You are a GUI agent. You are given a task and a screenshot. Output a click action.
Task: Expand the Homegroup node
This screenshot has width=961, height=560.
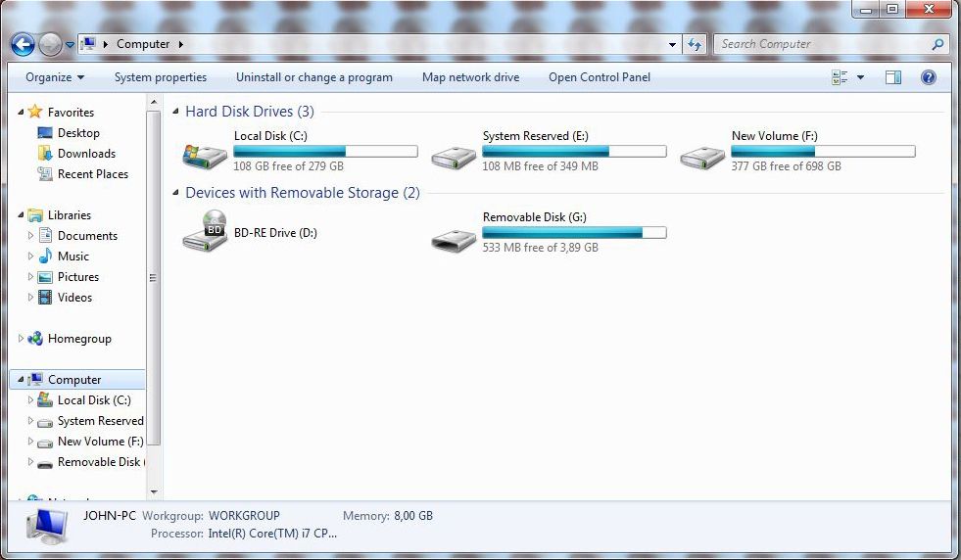tap(21, 338)
